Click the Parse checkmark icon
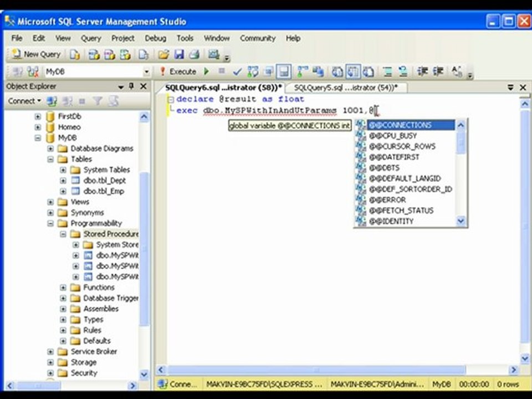Viewport: 532px width, 399px height. (x=237, y=71)
